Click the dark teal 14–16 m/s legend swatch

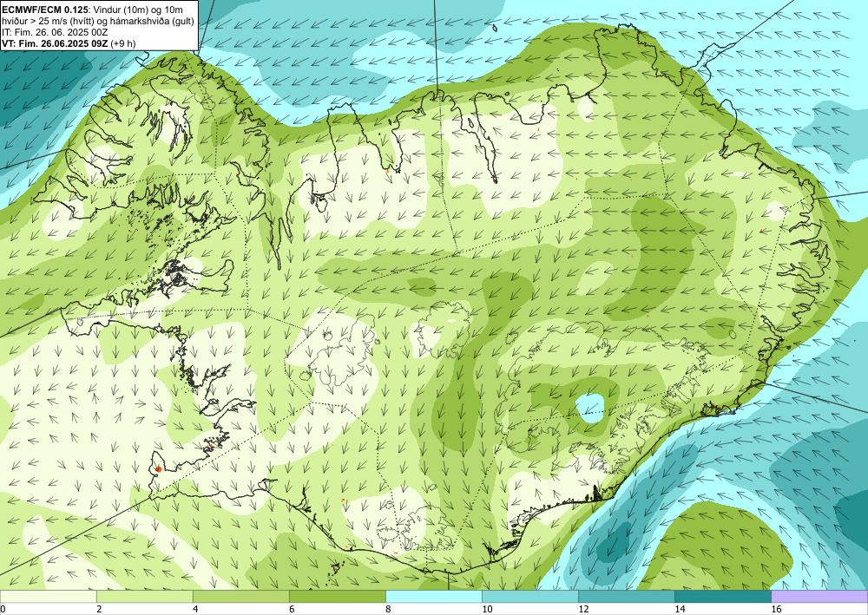point(723,596)
